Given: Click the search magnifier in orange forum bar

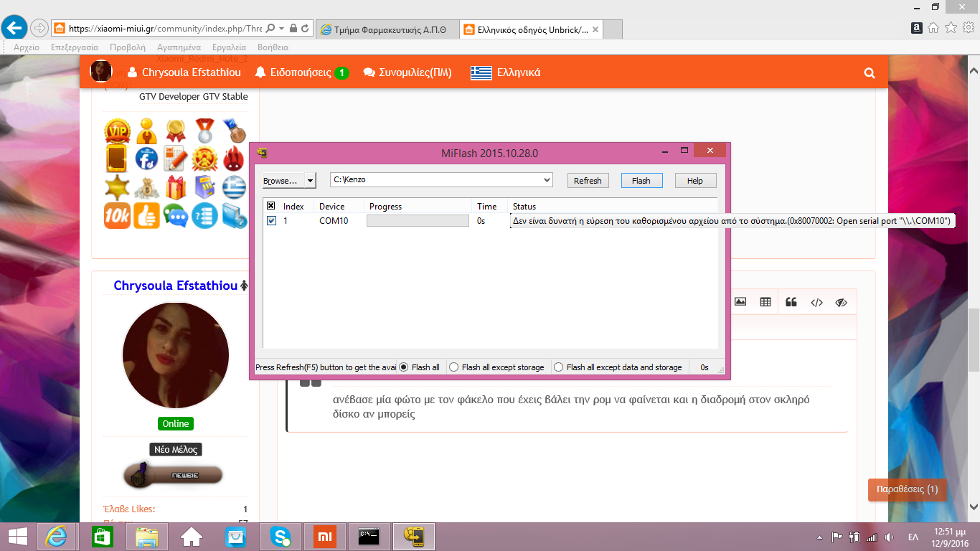Looking at the screenshot, I should click(870, 72).
